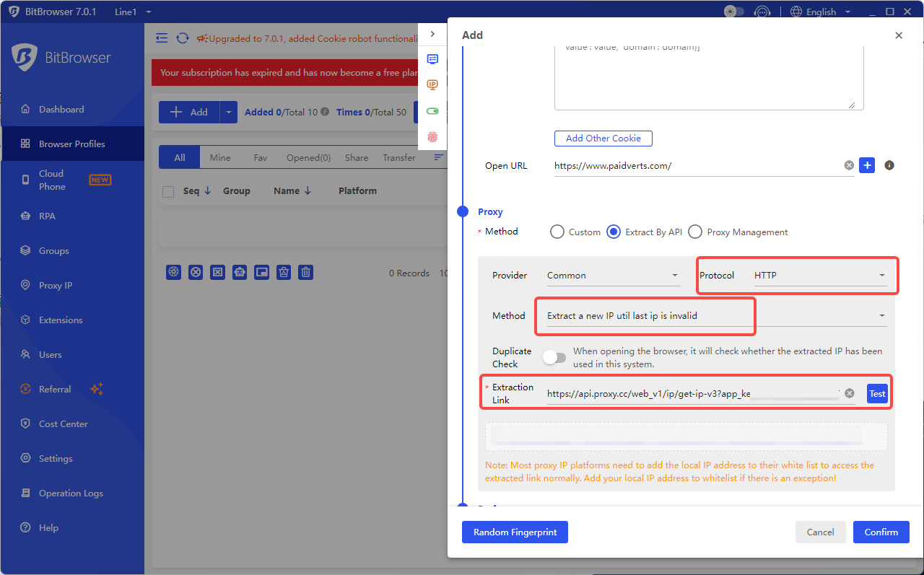The image size is (924, 575).
Task: Switch to the Transfer tab
Action: [399, 157]
